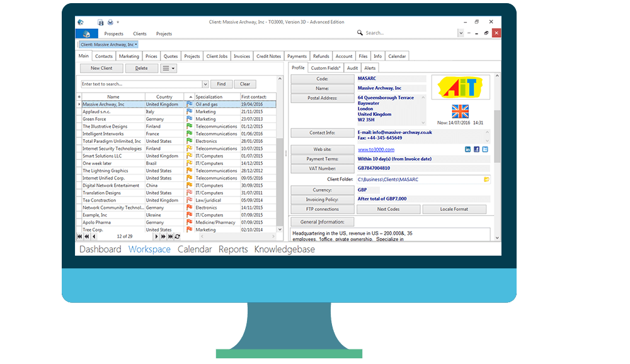The width and height of the screenshot is (630, 364).
Task: Refresh the client list
Action: click(x=178, y=236)
